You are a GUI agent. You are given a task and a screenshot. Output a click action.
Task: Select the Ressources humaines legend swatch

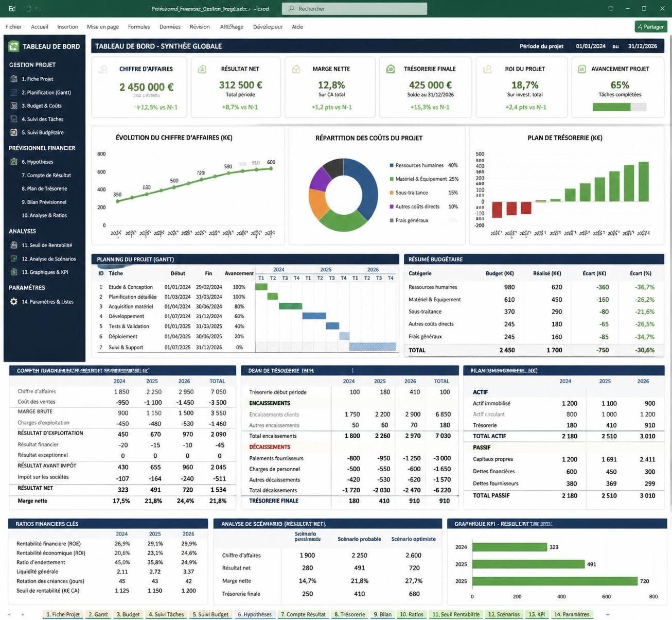click(392, 165)
